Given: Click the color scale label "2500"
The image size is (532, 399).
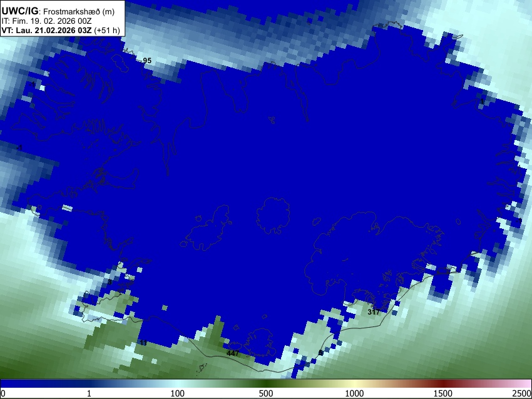Looking at the screenshot, I should tap(523, 393).
